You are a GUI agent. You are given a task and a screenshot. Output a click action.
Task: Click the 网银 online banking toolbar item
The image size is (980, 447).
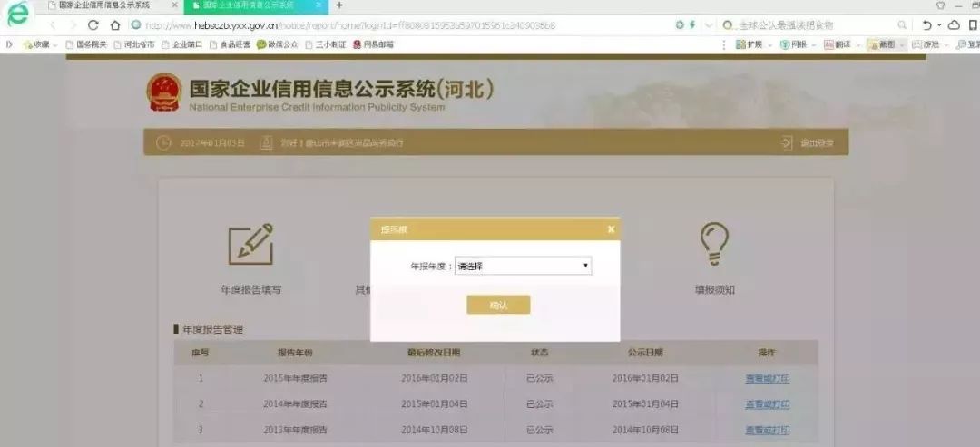794,45
